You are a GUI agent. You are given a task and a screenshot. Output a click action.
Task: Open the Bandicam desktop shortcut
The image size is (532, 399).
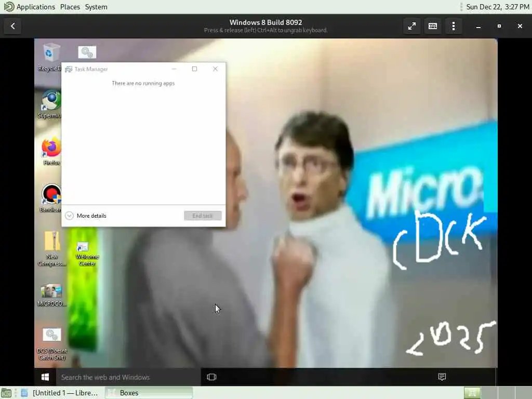pos(51,198)
